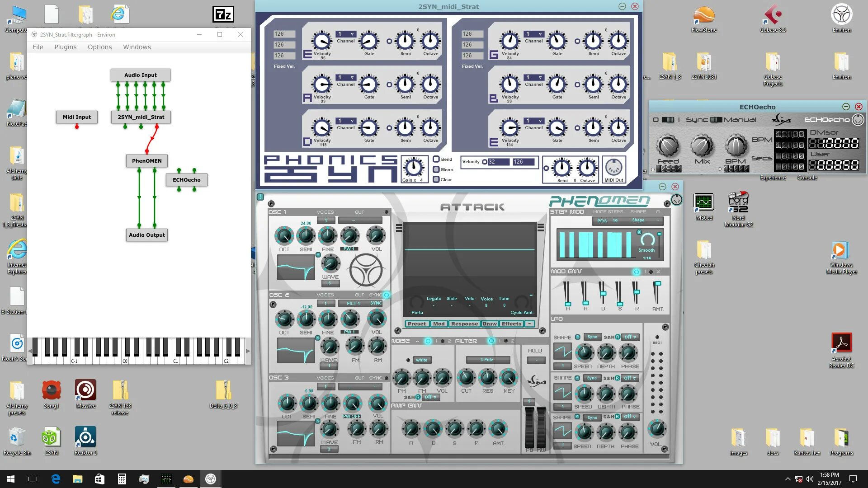868x488 pixels.
Task: Open Channel dropdown for G string
Action: pyautogui.click(x=534, y=34)
